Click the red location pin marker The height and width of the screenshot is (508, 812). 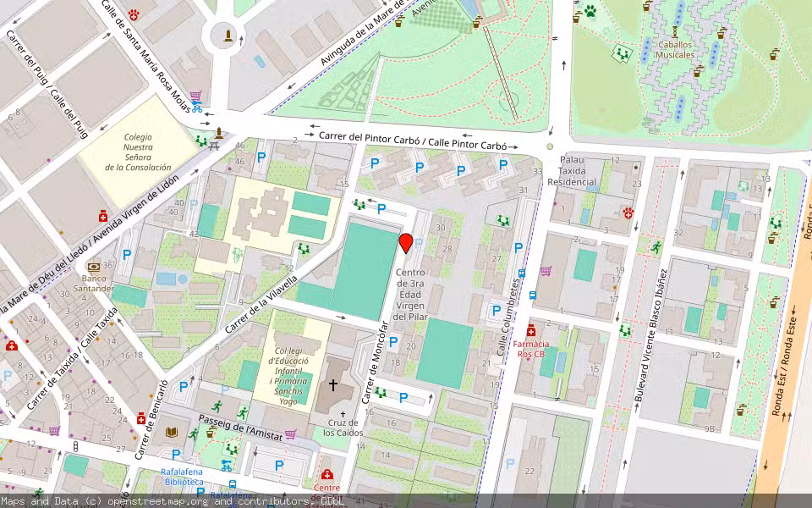[406, 243]
